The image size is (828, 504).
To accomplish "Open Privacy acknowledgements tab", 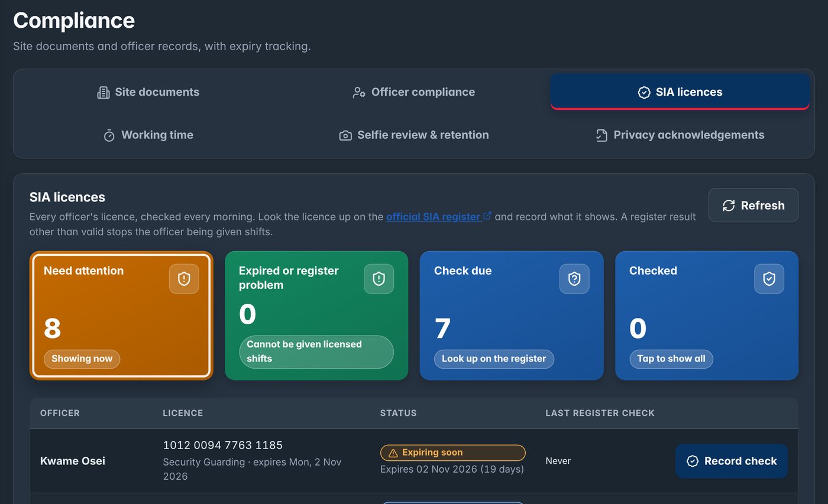I will [680, 135].
